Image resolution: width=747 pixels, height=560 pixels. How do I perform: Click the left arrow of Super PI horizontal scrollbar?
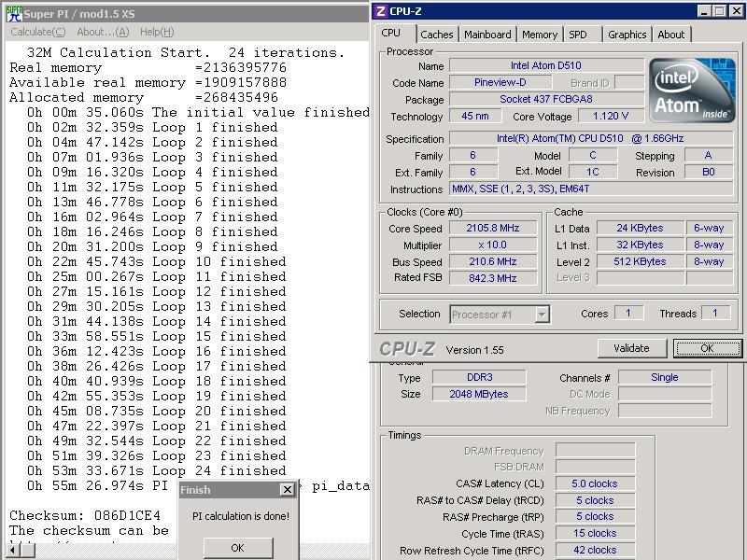[13, 550]
